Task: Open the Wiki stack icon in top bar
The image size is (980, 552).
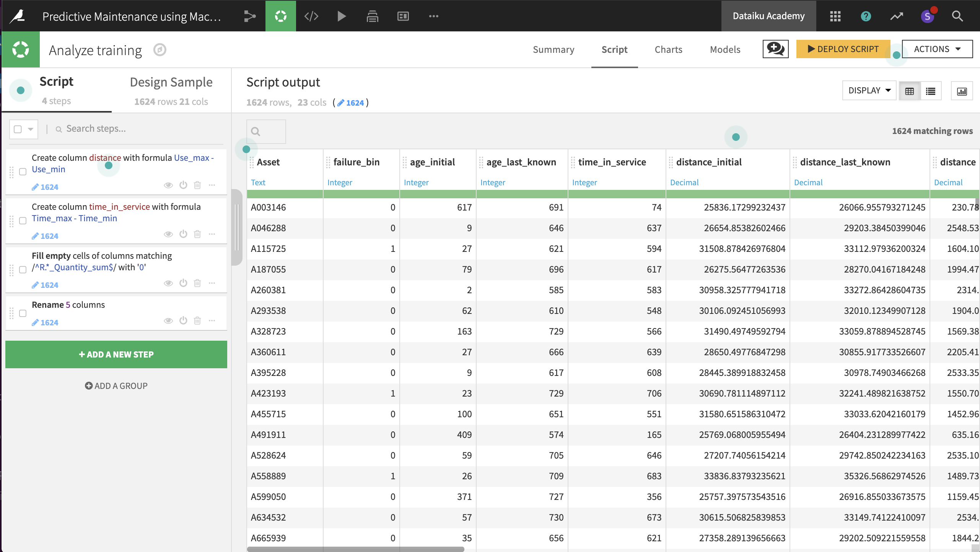Action: tap(372, 16)
